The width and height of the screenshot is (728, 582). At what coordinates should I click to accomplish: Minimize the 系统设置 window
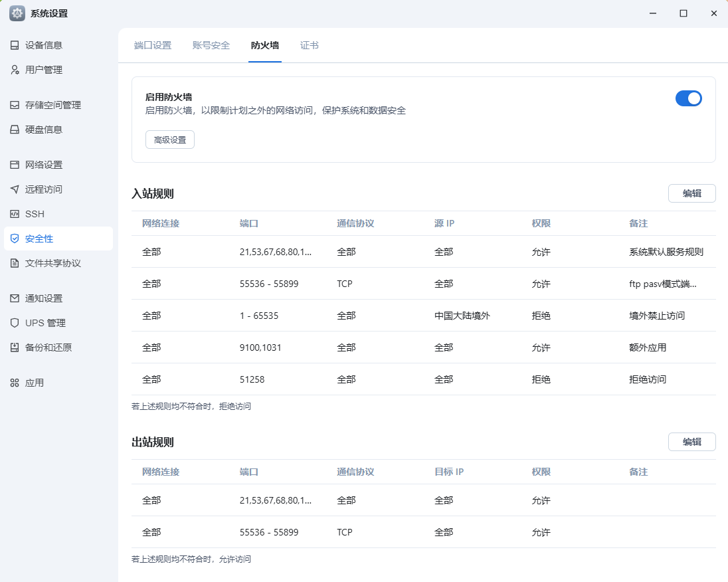coord(653,13)
